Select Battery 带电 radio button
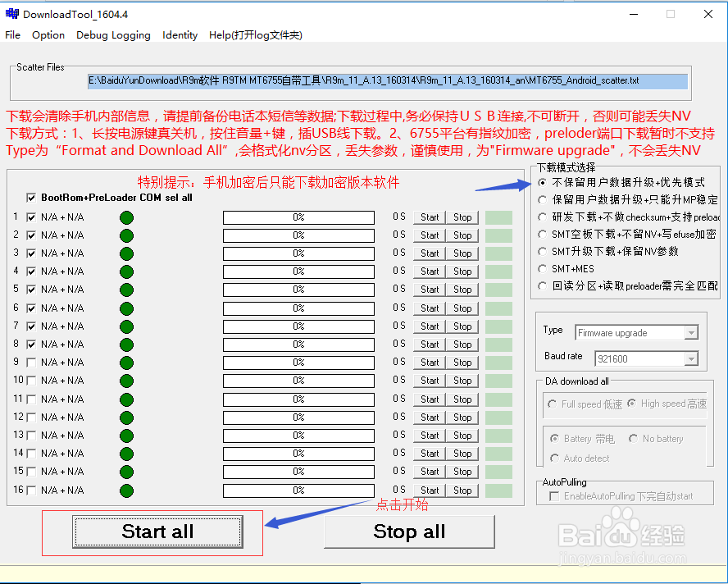728x584 pixels. click(554, 439)
